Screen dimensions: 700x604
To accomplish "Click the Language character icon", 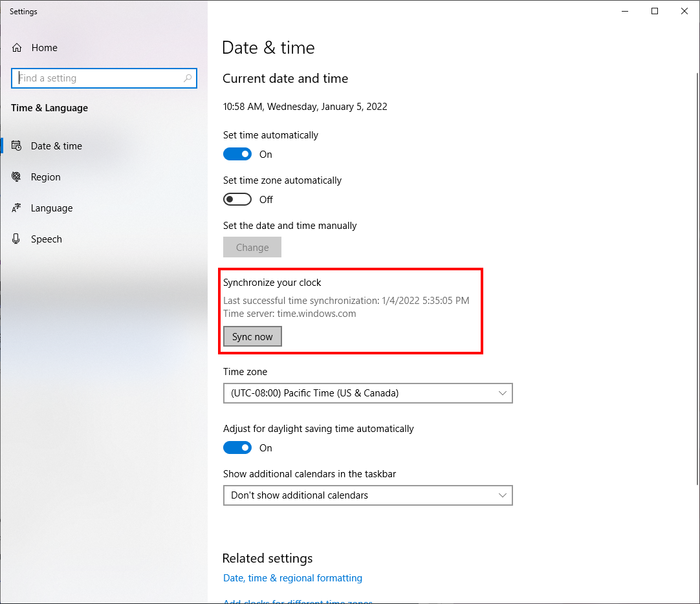I will click(17, 208).
